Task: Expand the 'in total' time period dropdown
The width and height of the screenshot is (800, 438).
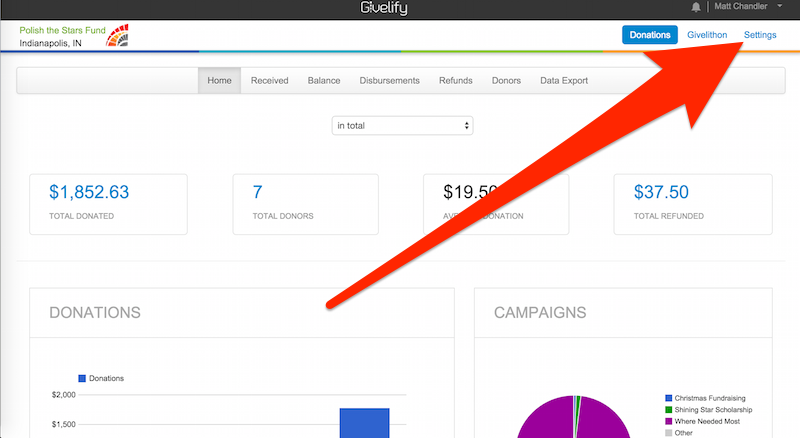Action: pos(402,126)
